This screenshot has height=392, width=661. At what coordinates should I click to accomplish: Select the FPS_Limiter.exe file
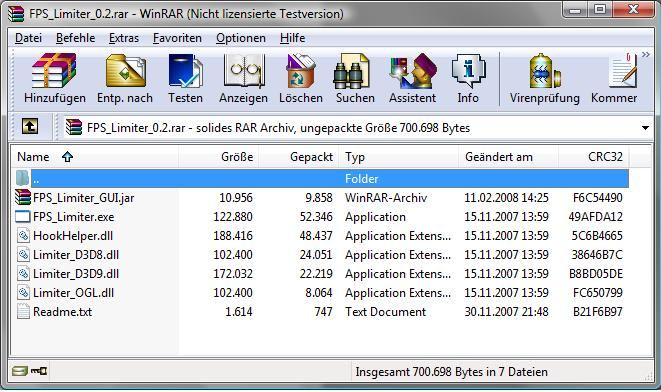click(73, 217)
